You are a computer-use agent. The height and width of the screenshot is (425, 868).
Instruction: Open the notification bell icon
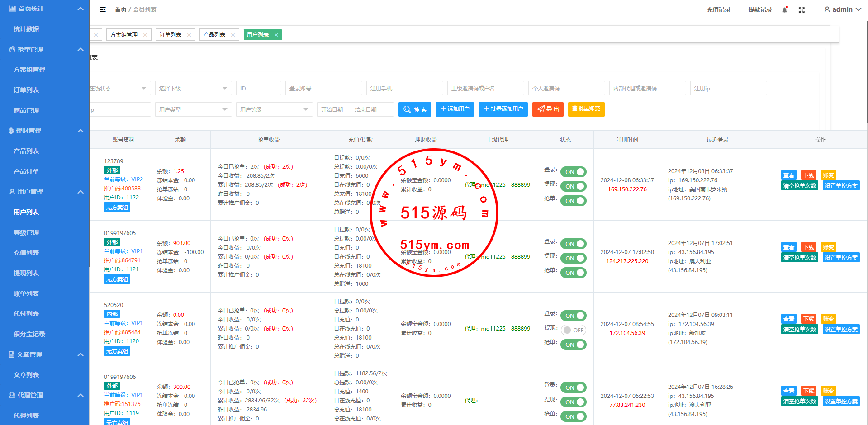(x=784, y=10)
